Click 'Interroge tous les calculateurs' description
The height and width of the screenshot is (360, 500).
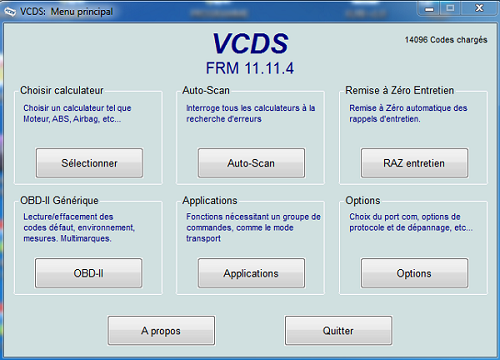(251, 113)
